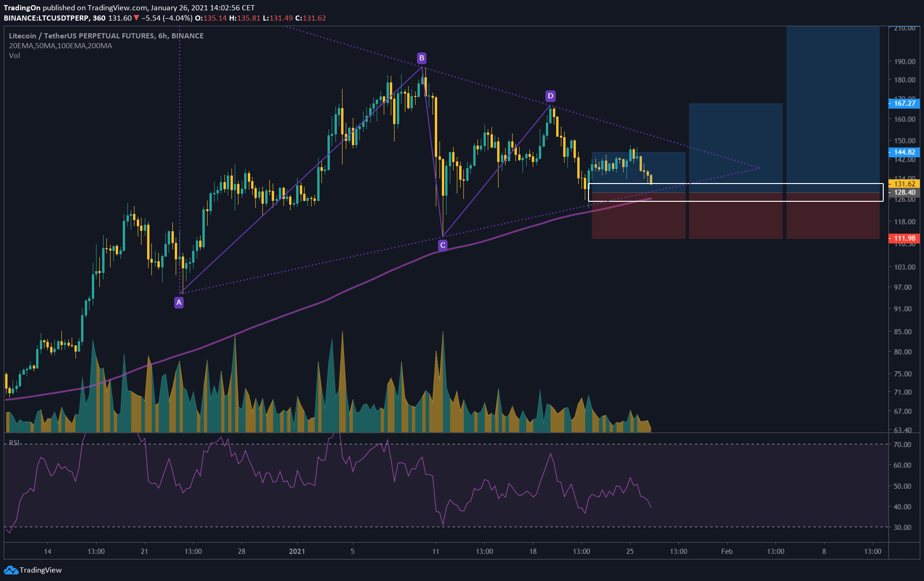The image size is (924, 581).
Task: Click 67.00 on the price axis
Action: pos(902,411)
